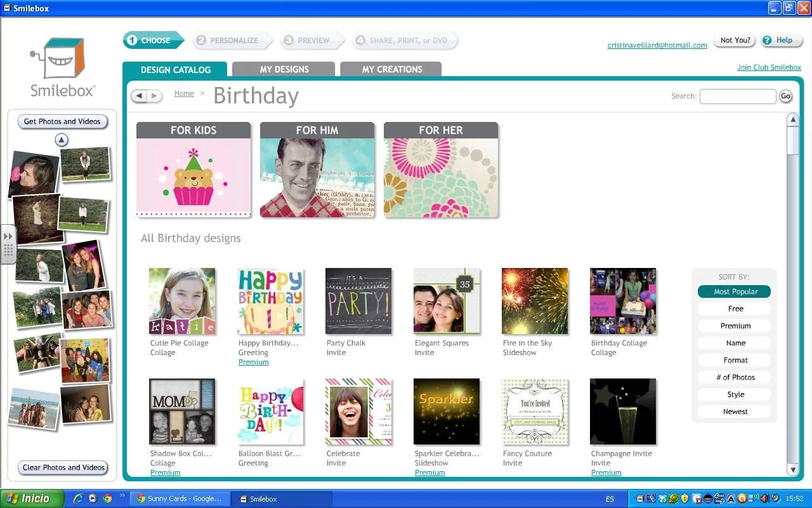The width and height of the screenshot is (812, 508).
Task: Click the Smilebox logo
Action: [62, 68]
